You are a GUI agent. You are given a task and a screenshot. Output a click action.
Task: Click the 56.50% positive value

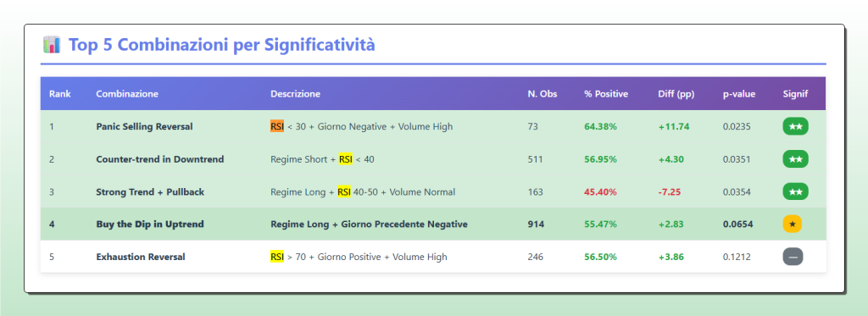point(601,257)
